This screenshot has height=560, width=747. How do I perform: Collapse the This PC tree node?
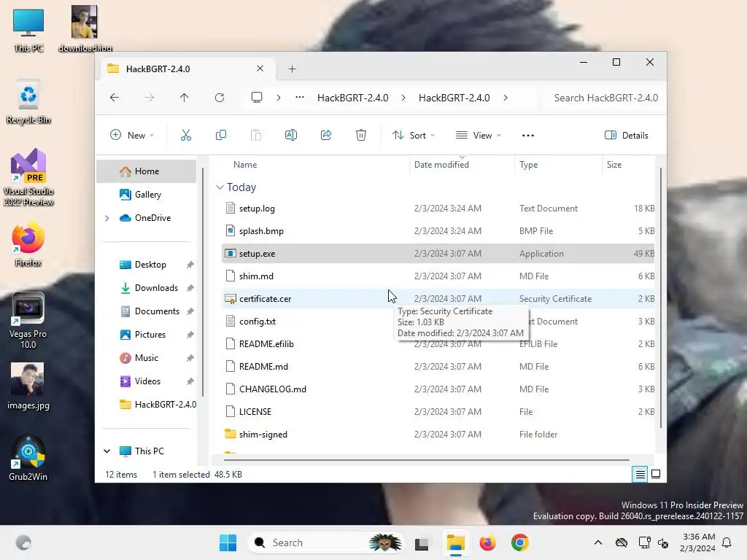click(107, 451)
